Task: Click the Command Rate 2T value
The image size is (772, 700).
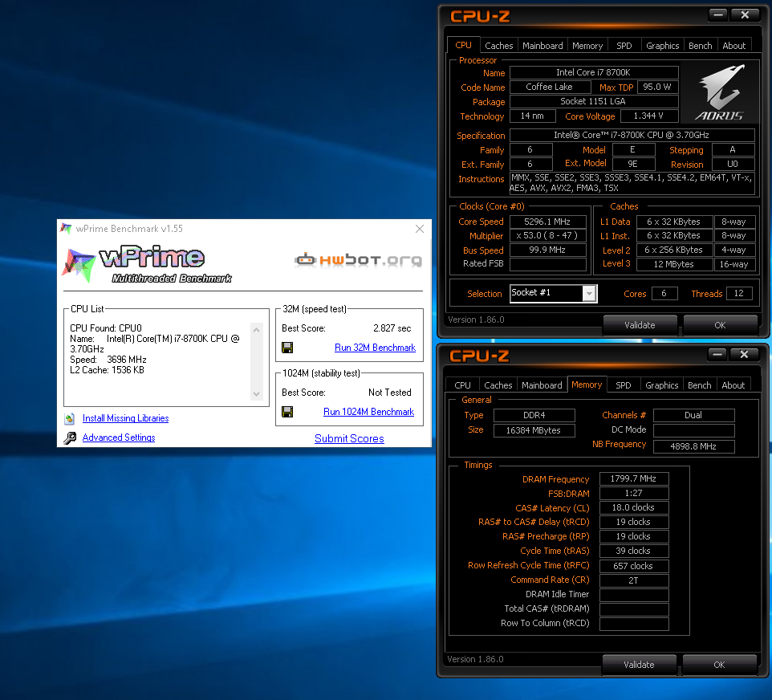Action: [x=634, y=580]
